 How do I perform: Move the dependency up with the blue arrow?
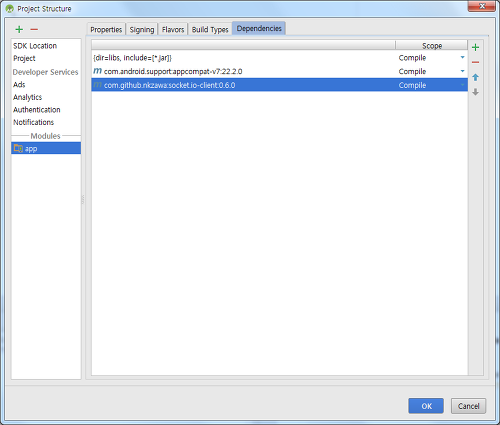[x=475, y=77]
